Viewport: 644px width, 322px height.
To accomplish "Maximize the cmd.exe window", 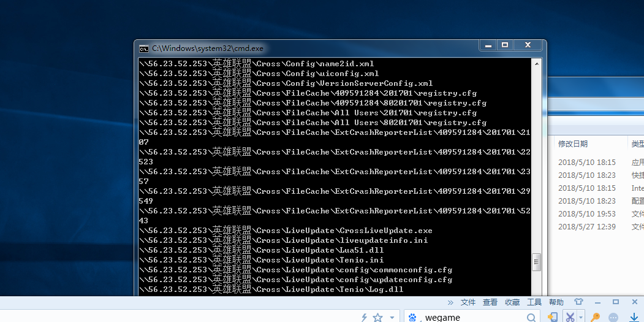I will [505, 45].
